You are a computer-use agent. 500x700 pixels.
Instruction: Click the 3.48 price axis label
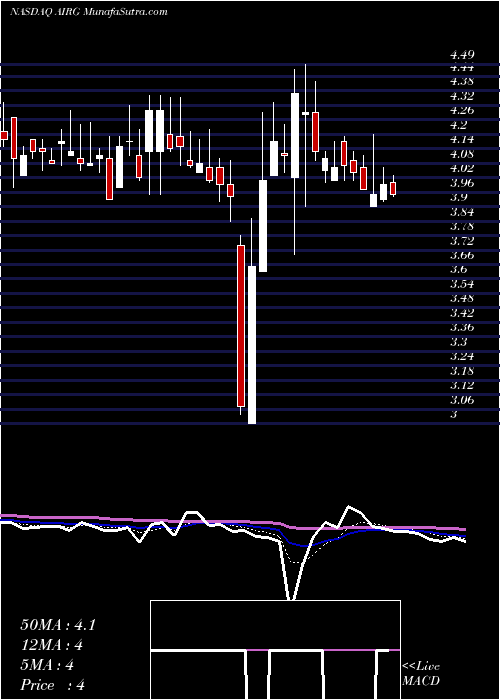click(x=462, y=299)
